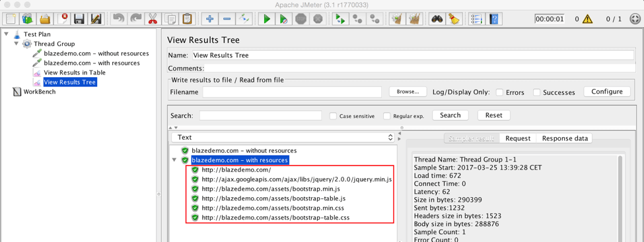
Task: Shut down all remote engines icon
Action: click(x=375, y=19)
